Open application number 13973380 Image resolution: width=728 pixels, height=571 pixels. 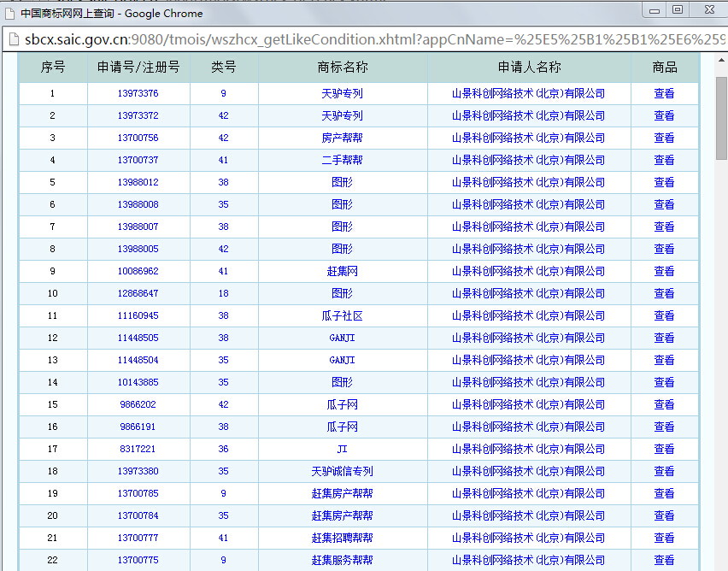point(138,471)
